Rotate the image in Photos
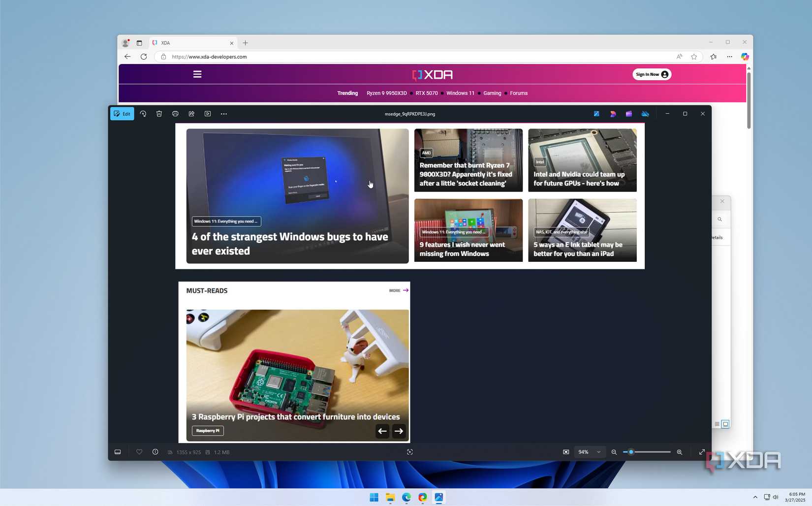The height and width of the screenshot is (506, 812). (x=143, y=114)
